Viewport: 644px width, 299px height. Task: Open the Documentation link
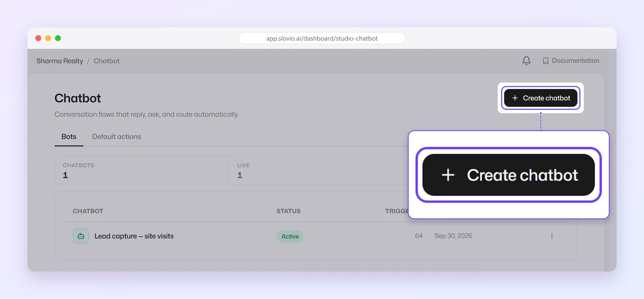(571, 61)
